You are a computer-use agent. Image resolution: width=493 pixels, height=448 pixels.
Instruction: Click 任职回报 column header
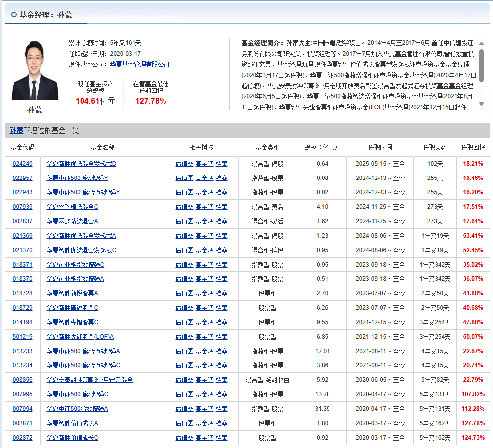click(473, 147)
